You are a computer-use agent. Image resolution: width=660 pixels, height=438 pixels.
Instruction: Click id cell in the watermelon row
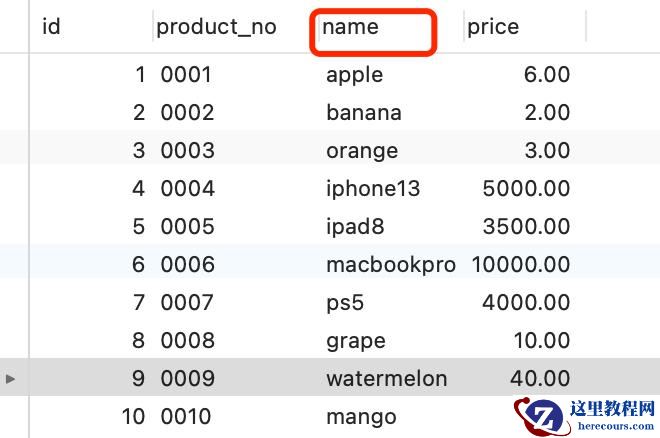pyautogui.click(x=139, y=378)
